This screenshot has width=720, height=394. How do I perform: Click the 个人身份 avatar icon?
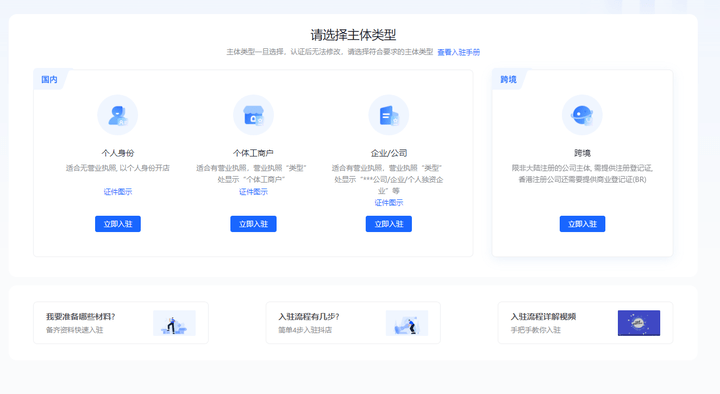click(118, 115)
